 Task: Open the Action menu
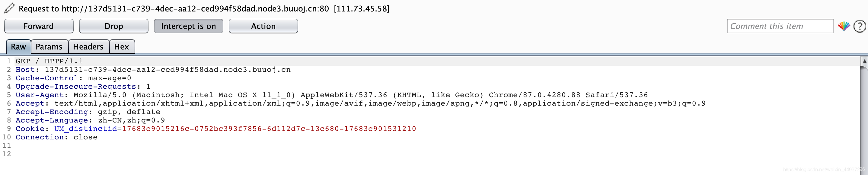click(263, 26)
